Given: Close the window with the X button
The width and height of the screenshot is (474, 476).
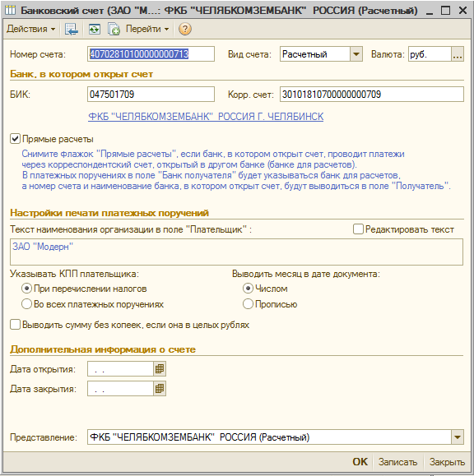Looking at the screenshot, I should (462, 11).
